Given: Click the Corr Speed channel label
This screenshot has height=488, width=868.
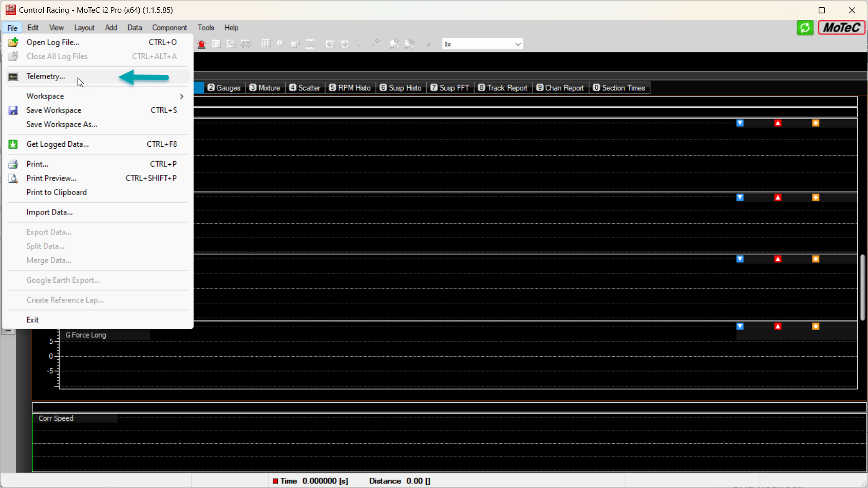Looking at the screenshot, I should point(56,419).
